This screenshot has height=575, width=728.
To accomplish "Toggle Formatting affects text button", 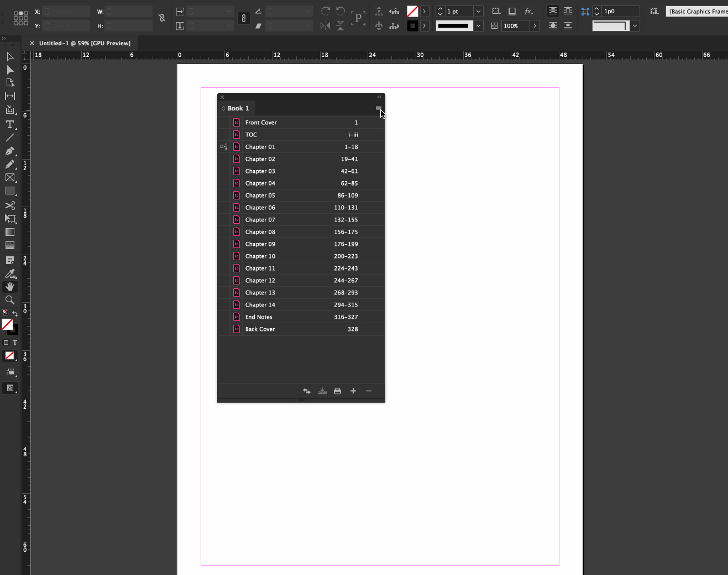I will tap(15, 342).
